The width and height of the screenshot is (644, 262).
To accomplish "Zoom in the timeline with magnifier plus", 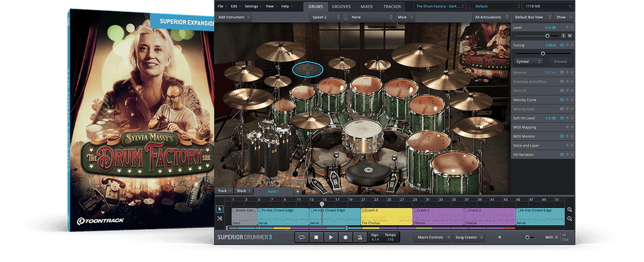I will pos(570,209).
